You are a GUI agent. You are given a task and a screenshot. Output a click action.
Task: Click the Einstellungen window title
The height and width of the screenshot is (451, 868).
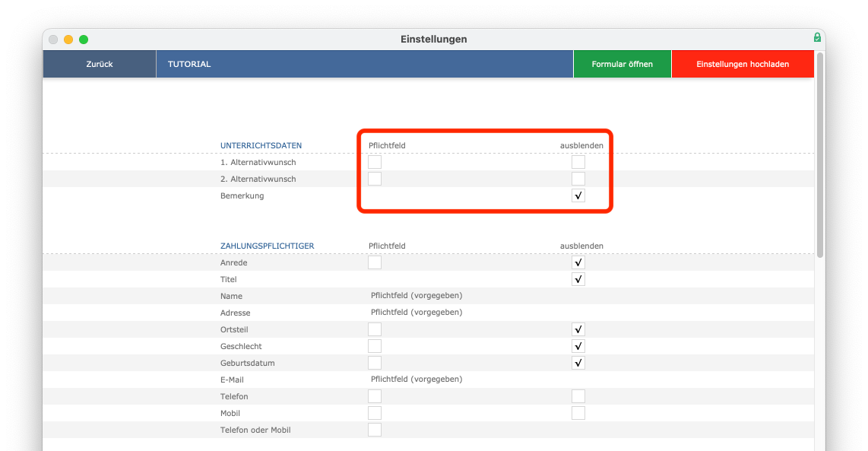click(x=434, y=40)
